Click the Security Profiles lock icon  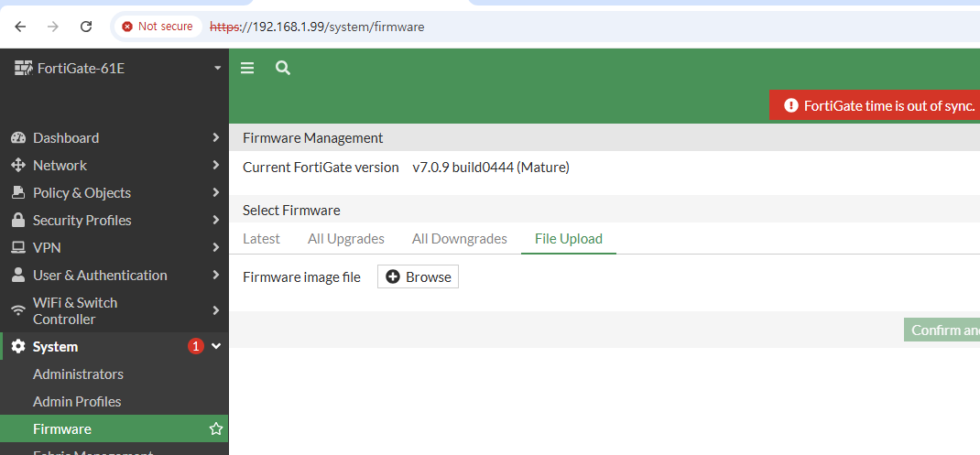pyautogui.click(x=18, y=220)
